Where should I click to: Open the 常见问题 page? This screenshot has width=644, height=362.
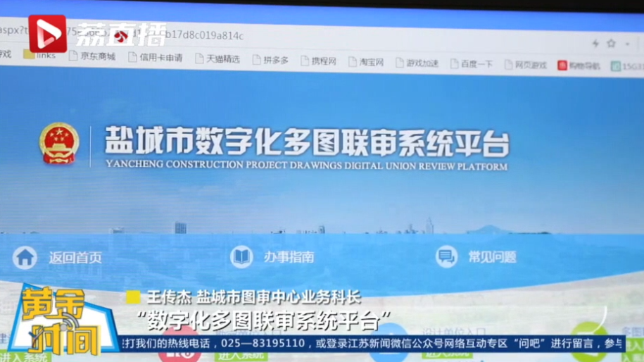pyautogui.click(x=492, y=257)
